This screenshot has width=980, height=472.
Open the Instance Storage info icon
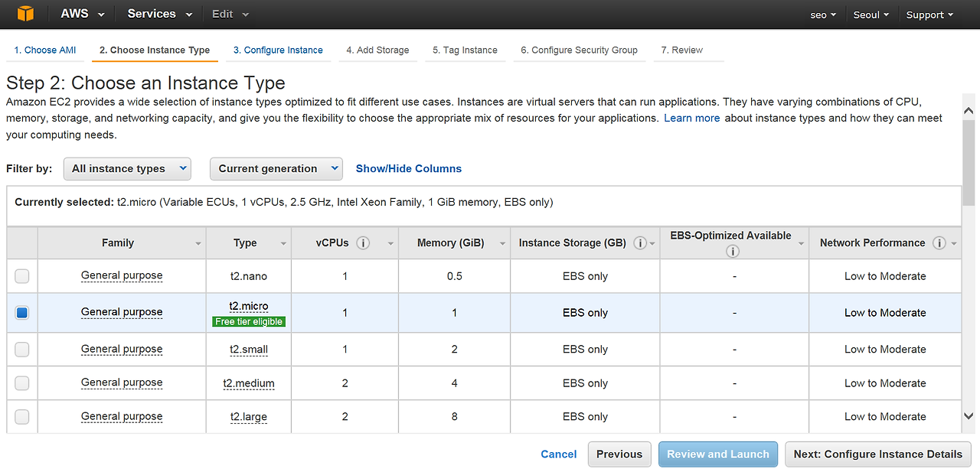click(640, 243)
